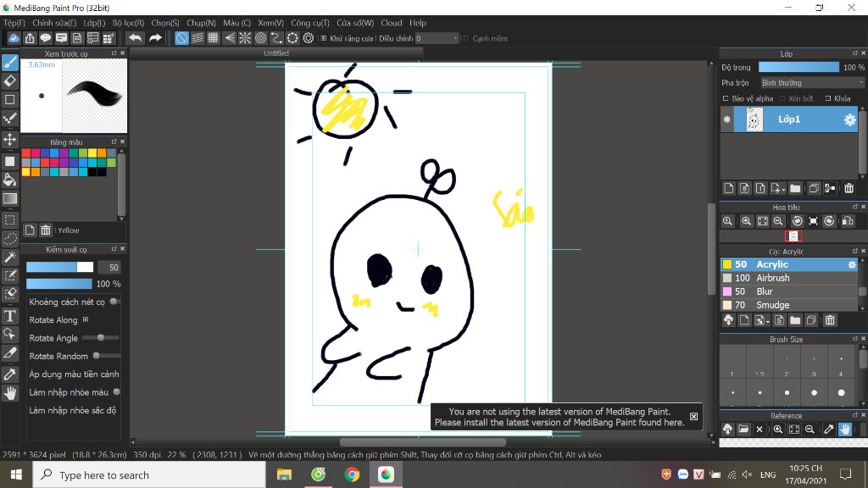
Task: Click the Windows search box
Action: [x=149, y=474]
